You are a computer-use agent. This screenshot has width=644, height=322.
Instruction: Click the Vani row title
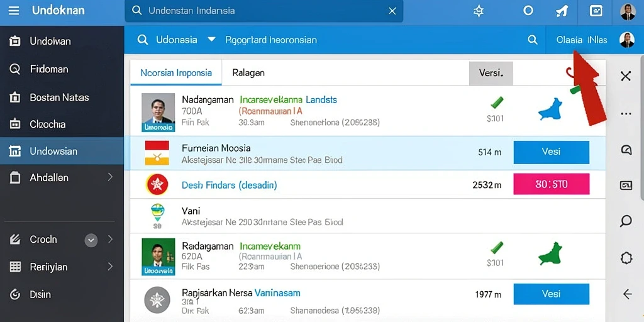(x=191, y=211)
